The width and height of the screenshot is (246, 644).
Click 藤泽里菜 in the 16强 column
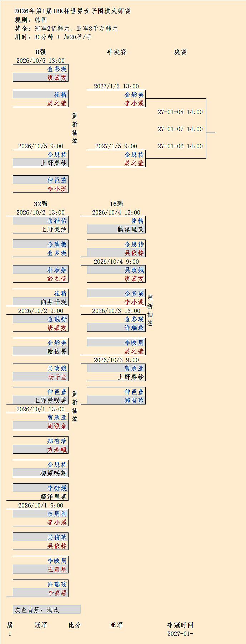point(131,230)
